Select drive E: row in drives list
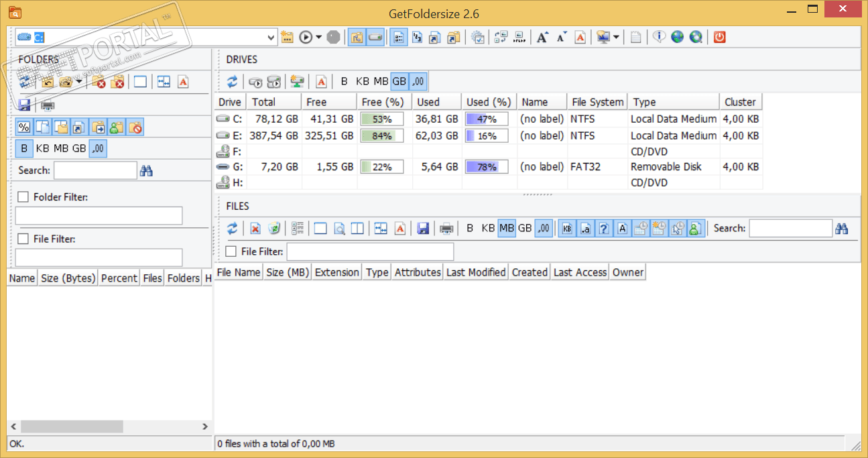This screenshot has width=868, height=458. click(x=489, y=136)
